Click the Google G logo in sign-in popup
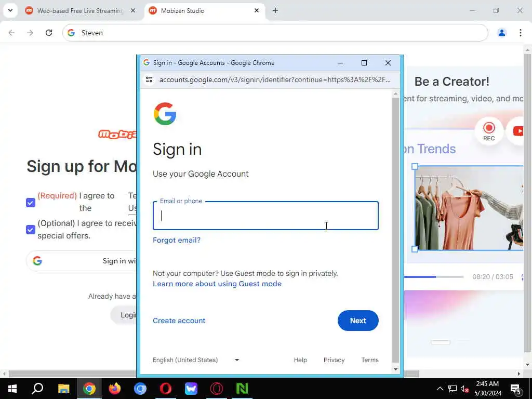The width and height of the screenshot is (532, 399). [x=165, y=114]
